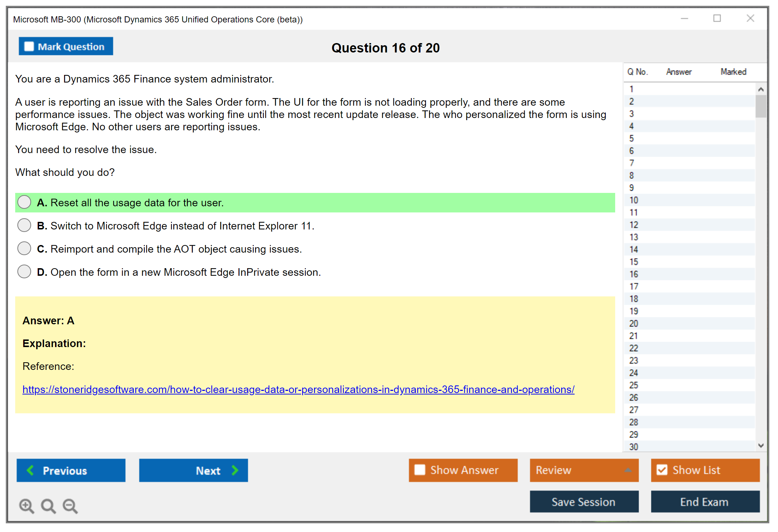Uncheck the Show List checkbox
The height and width of the screenshot is (532, 778).
coord(662,470)
